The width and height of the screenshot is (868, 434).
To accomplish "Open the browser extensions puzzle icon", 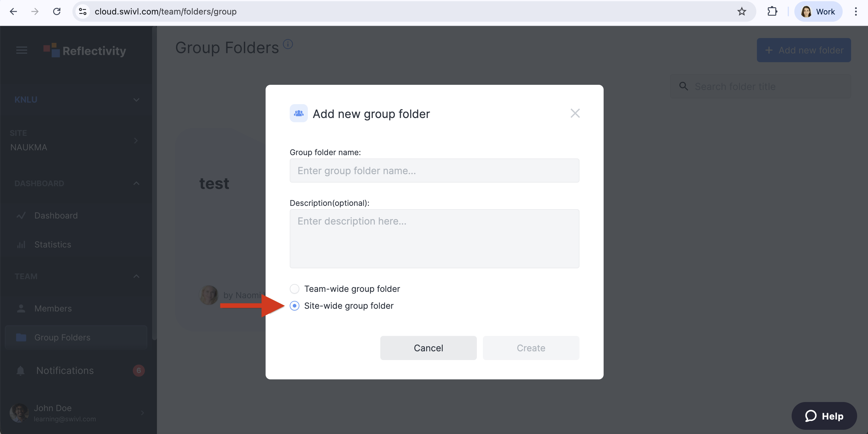I will pos(772,11).
